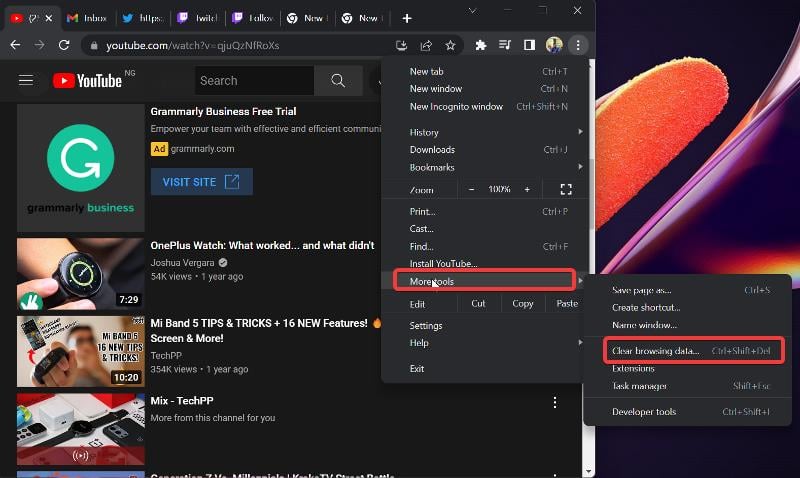Screen dimensions: 800x478
Task: Click the share page icon in address bar
Action: click(x=426, y=45)
